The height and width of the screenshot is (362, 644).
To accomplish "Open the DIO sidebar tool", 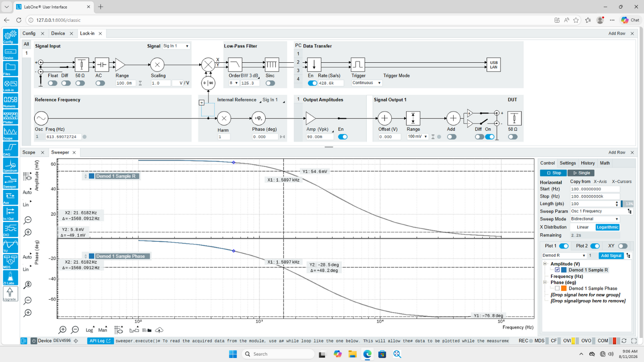I will (x=10, y=230).
